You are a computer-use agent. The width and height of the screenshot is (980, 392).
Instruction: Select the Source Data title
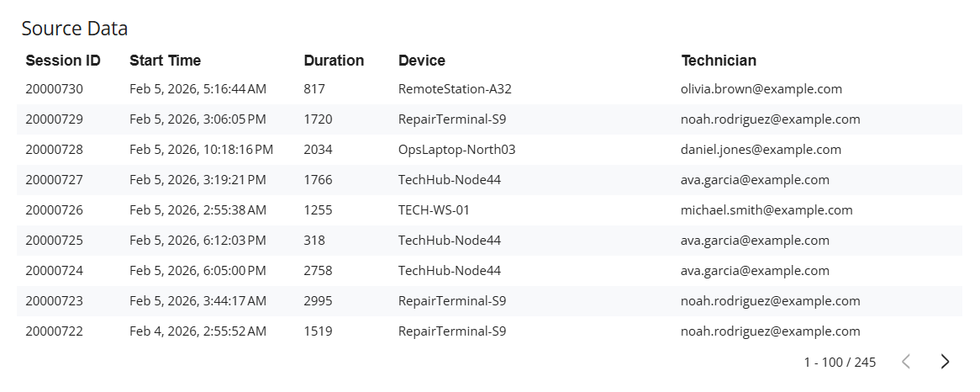tap(75, 29)
